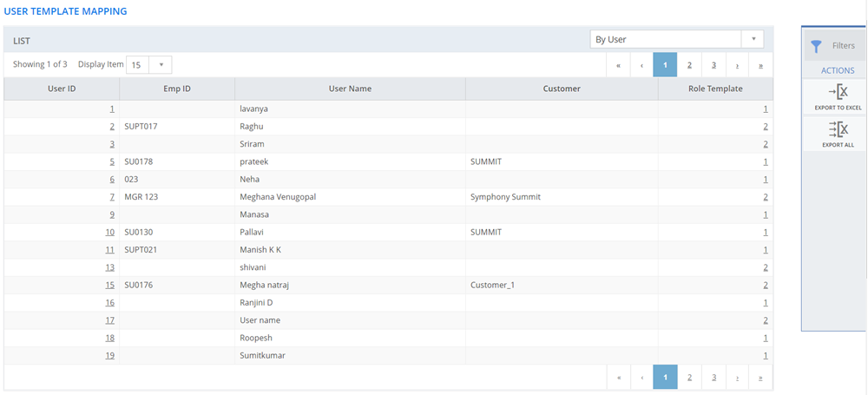Expand the Display Item count dropdown
This screenshot has width=868, height=395.
pos(161,65)
